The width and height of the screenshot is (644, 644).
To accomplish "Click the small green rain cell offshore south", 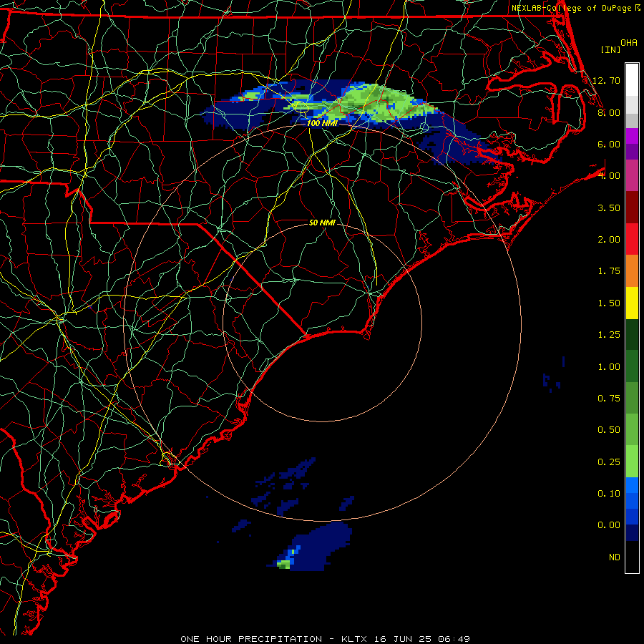I will 284,565.
